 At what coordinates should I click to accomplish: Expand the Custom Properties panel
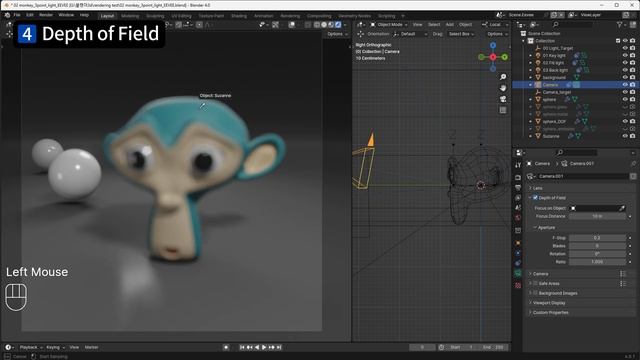[550, 313]
